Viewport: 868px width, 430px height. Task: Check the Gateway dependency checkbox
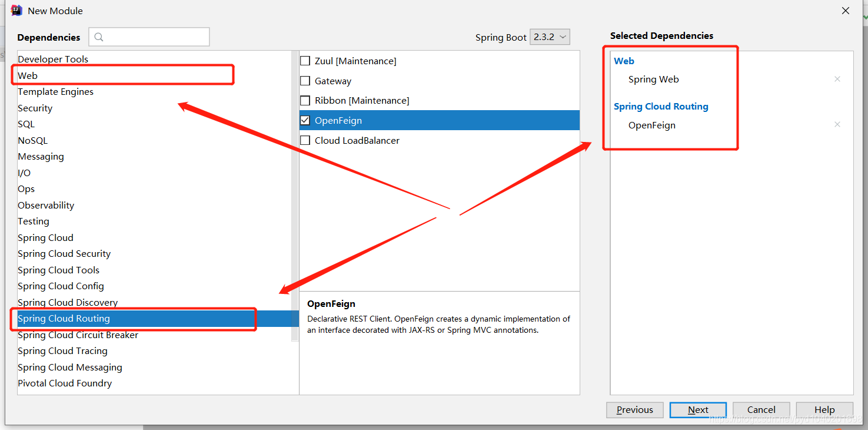coord(305,81)
